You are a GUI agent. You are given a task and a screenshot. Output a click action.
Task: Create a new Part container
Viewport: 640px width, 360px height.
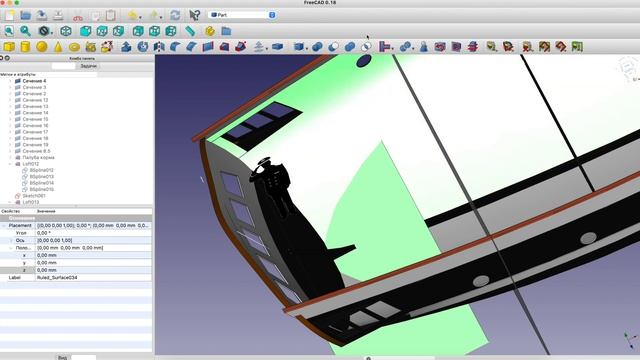tap(210, 31)
